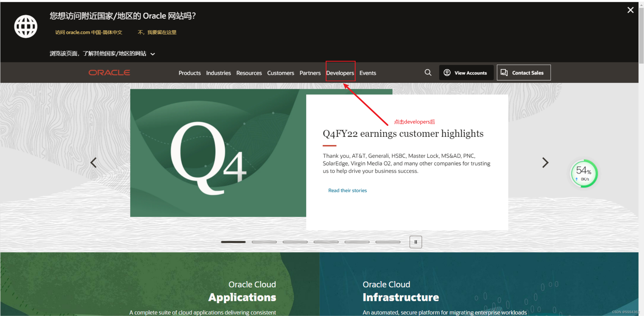Open the Products navigation menu
644x316 pixels.
(190, 73)
